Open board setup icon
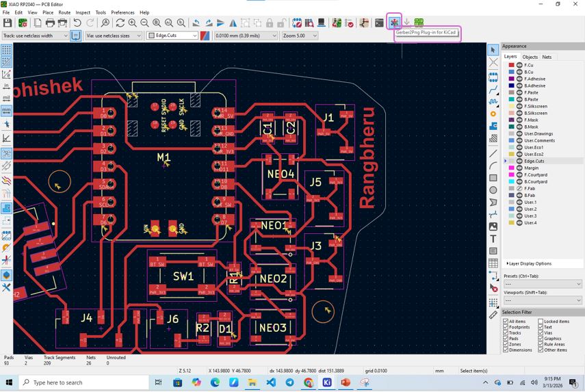Image resolution: width=585 pixels, height=392 pixels. point(23,23)
